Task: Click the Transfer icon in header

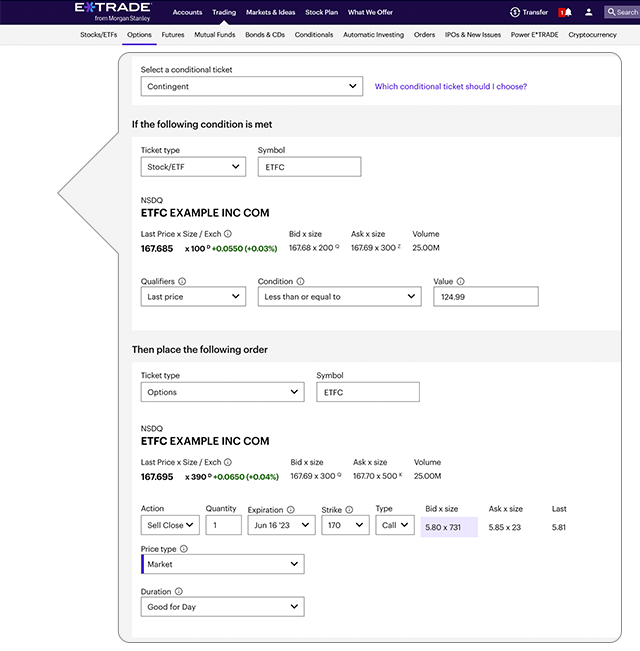Action: (x=515, y=12)
